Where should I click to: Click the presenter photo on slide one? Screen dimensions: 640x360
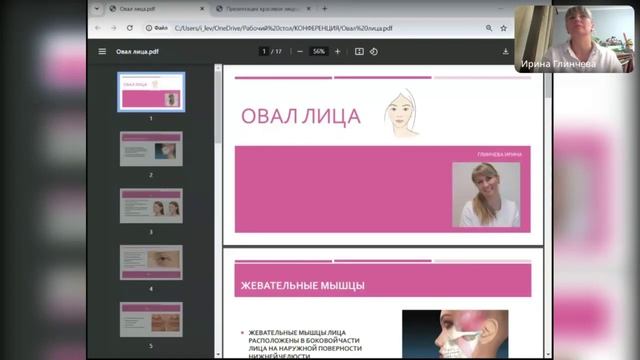[486, 195]
